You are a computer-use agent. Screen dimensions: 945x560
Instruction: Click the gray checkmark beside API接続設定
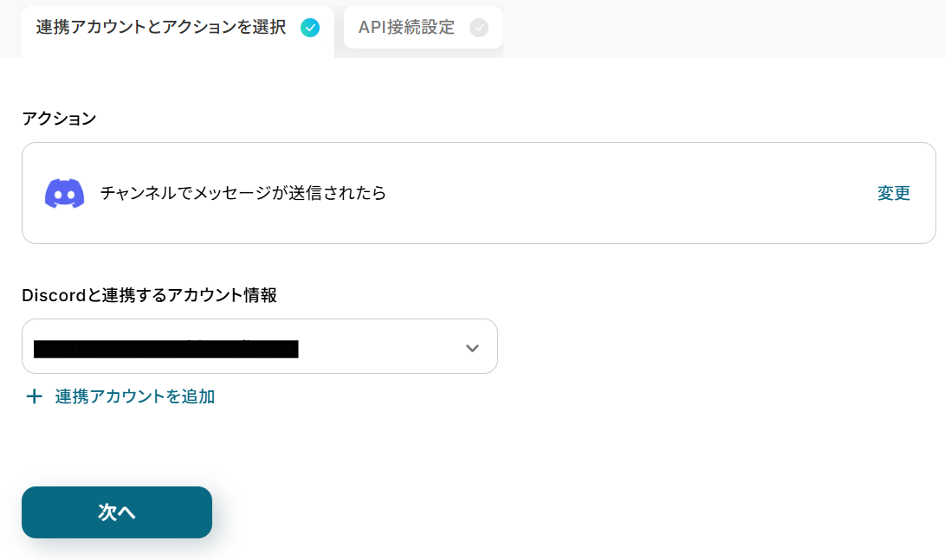tap(478, 28)
